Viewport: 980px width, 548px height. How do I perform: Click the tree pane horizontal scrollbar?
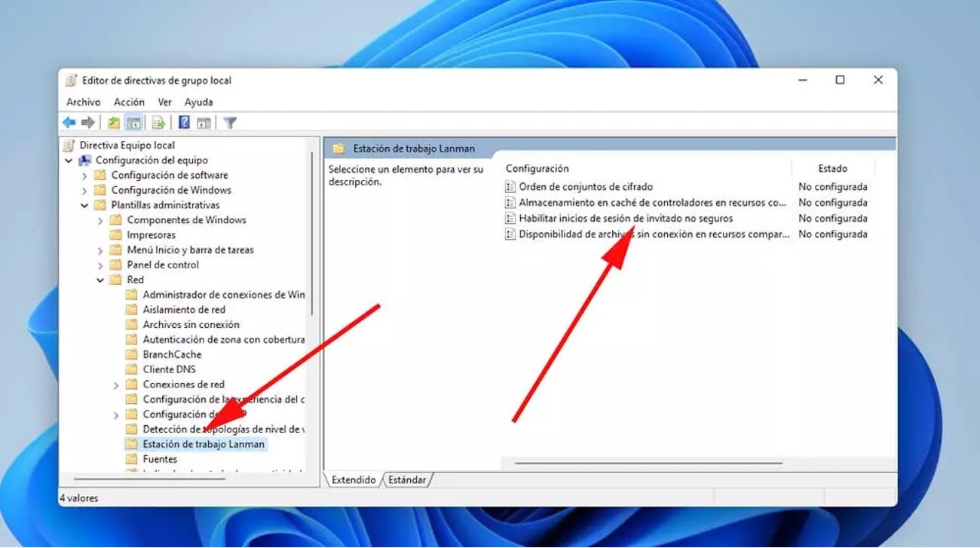(149, 479)
